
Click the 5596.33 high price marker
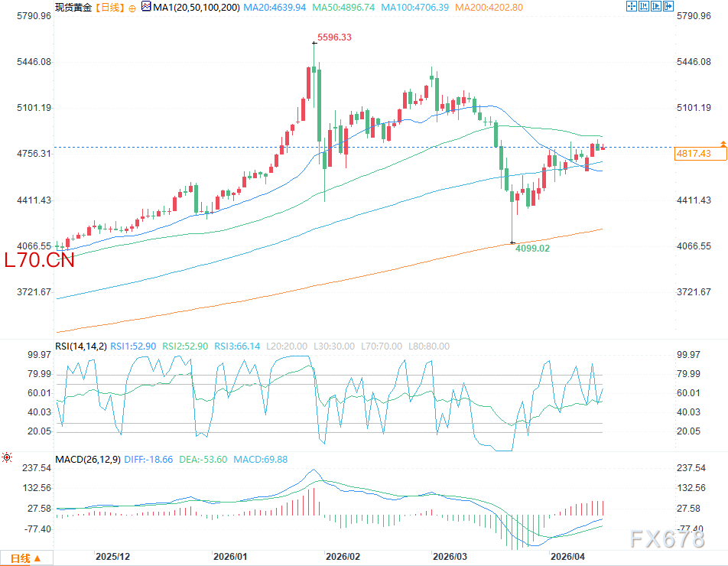(335, 37)
